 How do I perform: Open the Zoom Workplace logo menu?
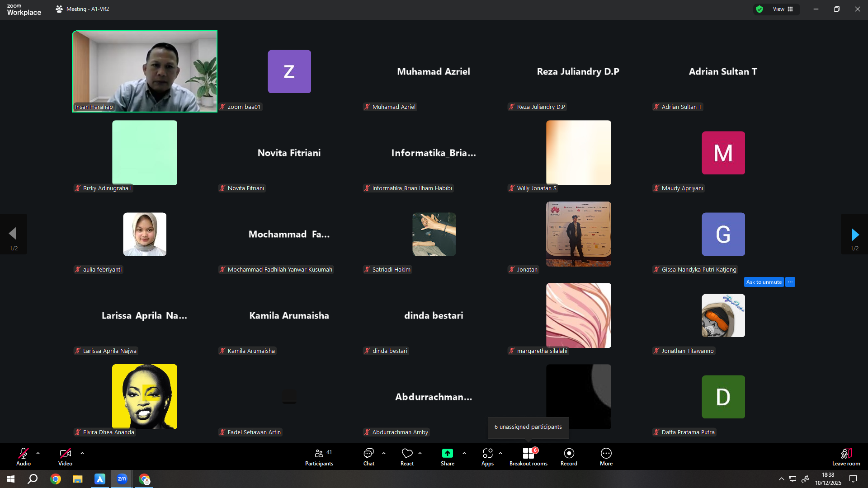(x=24, y=9)
